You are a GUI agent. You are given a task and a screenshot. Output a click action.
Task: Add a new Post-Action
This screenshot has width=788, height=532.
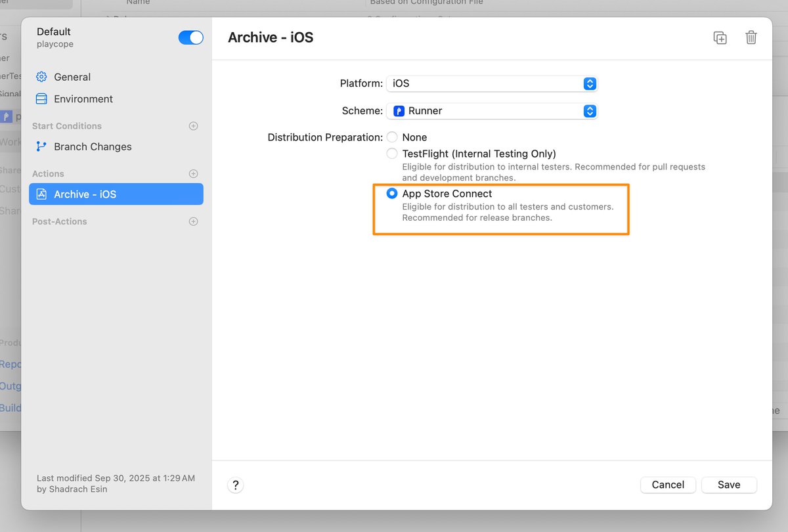(x=193, y=222)
